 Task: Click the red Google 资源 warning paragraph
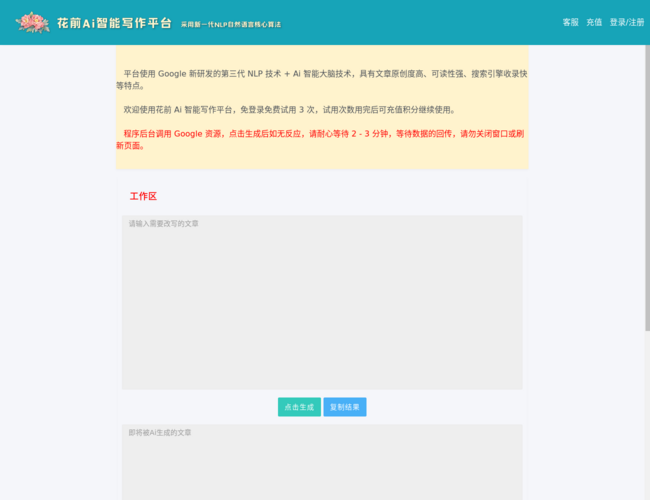322,140
